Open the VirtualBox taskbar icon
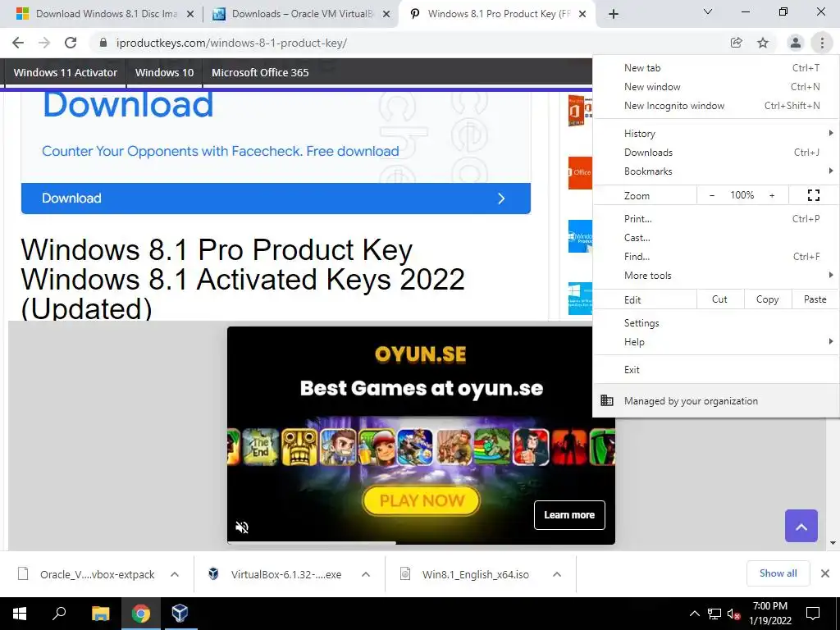The height and width of the screenshot is (630, 840). pyautogui.click(x=180, y=614)
